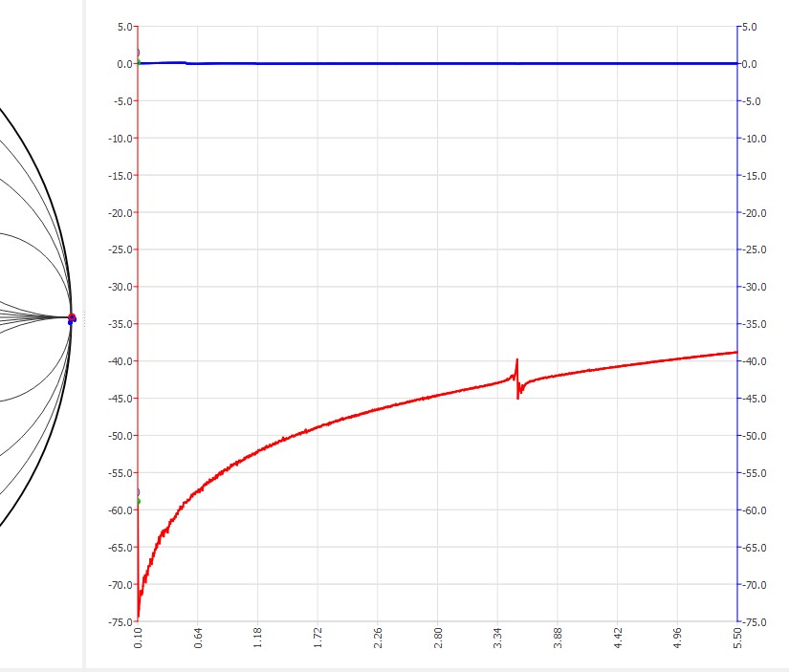Click the 4.42 frequency axis label
Viewport: 789px width, 672px height.
click(618, 638)
